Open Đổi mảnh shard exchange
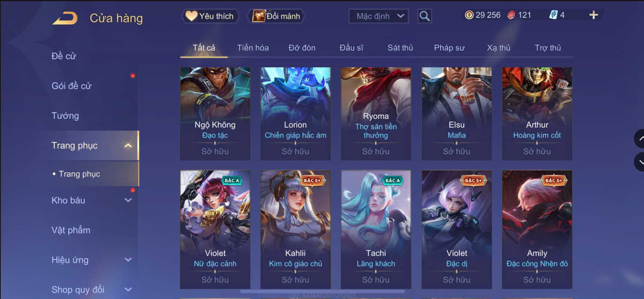This screenshot has width=644, height=299. (276, 16)
